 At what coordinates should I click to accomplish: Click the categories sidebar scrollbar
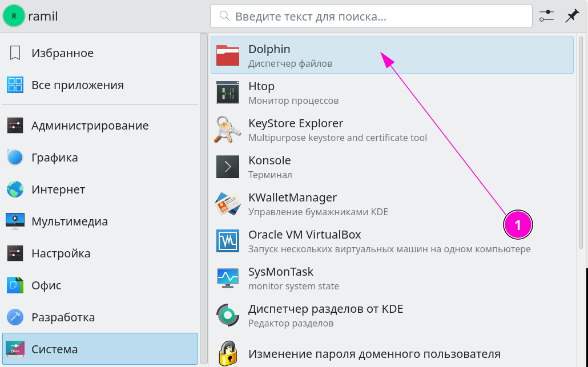(204, 199)
